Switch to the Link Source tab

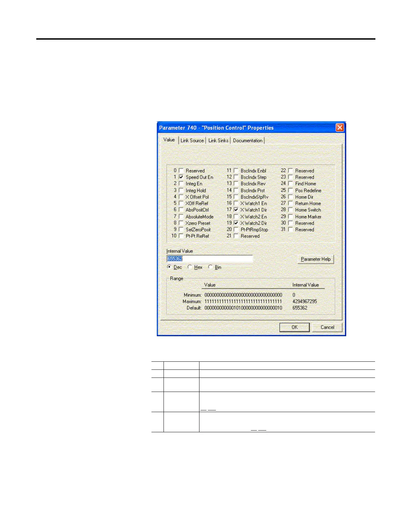pyautogui.click(x=192, y=140)
